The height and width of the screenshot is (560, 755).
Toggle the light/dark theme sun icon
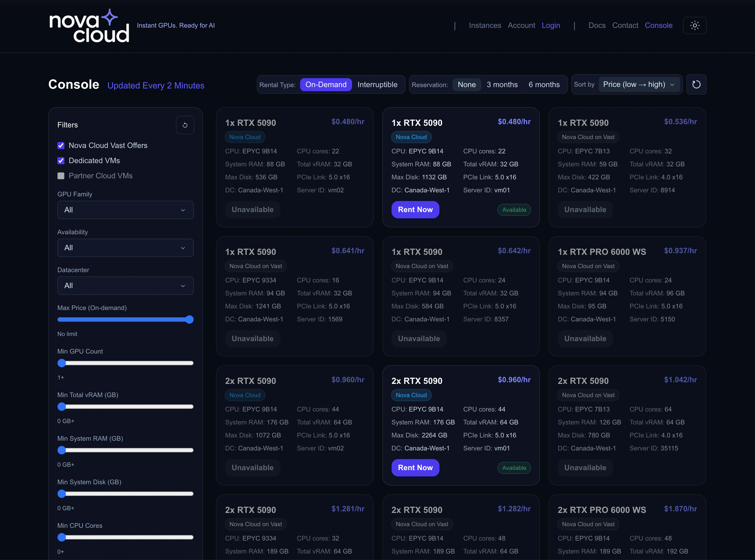point(695,25)
